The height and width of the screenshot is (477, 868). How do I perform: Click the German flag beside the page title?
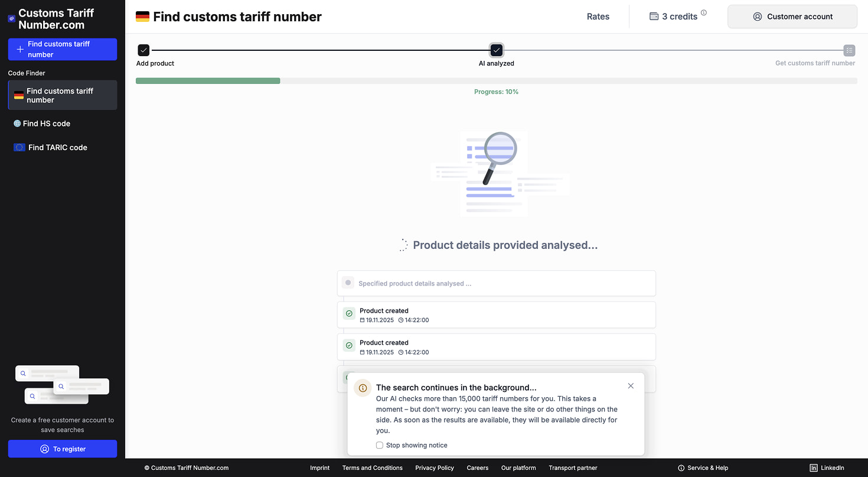[142, 17]
